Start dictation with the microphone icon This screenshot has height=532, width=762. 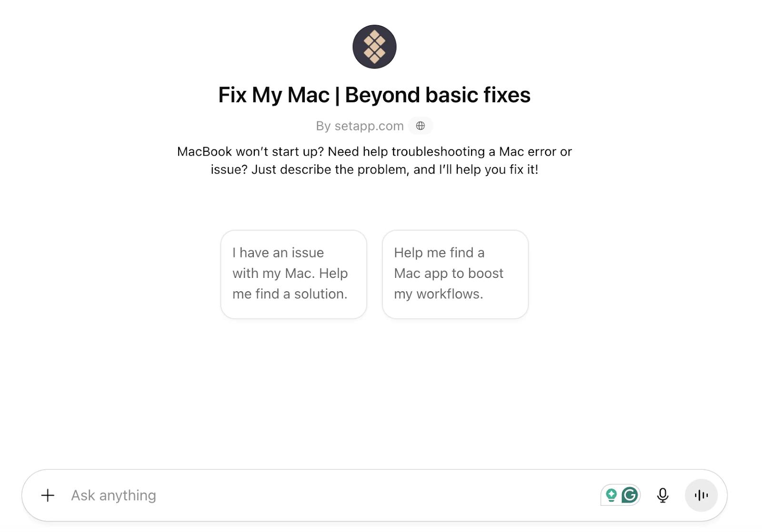pos(662,495)
